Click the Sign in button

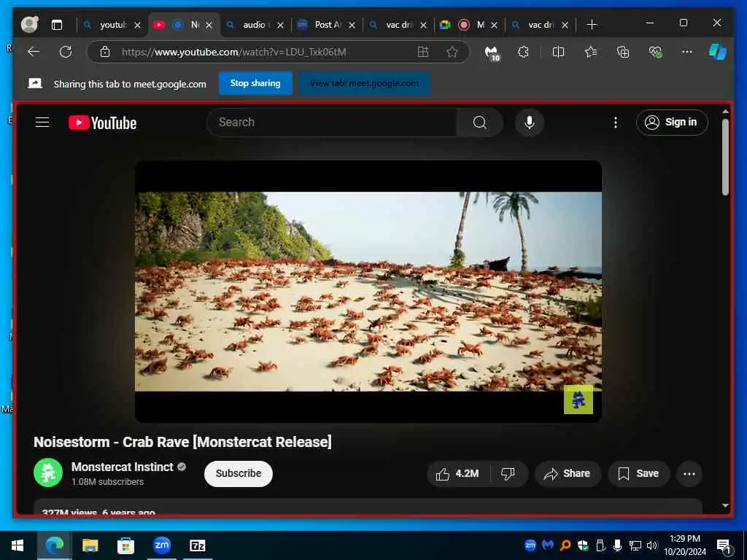pyautogui.click(x=672, y=122)
